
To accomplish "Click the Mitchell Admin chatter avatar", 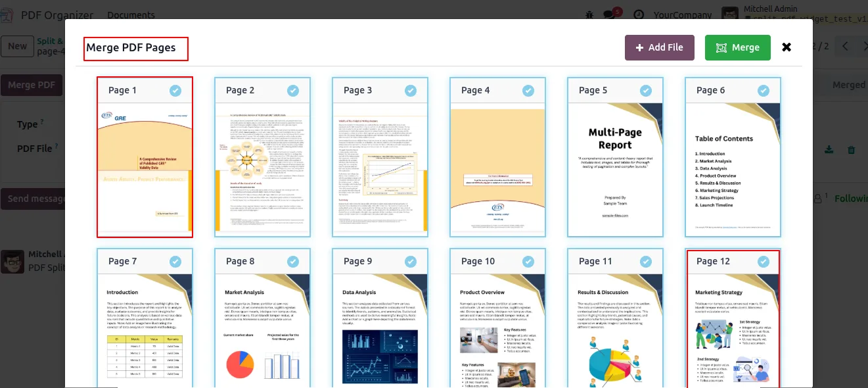I will [x=12, y=261].
